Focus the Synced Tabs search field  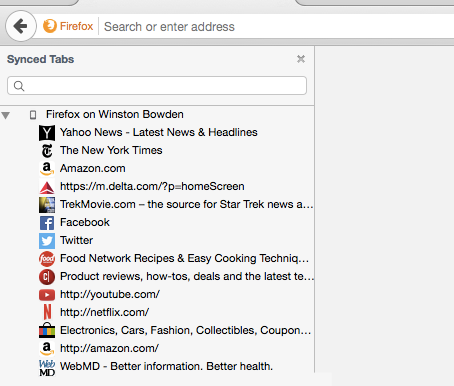coord(157,86)
